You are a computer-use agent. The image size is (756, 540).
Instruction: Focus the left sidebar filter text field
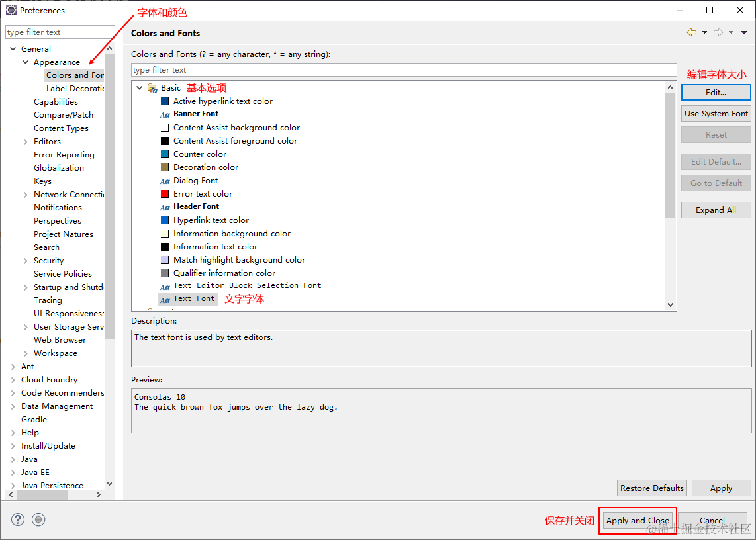point(60,32)
